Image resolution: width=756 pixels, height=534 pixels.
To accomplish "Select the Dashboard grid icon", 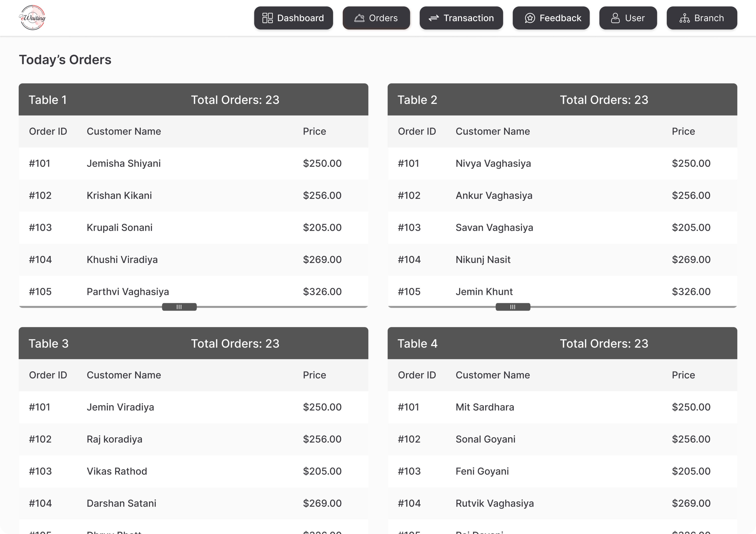I will 267,18.
